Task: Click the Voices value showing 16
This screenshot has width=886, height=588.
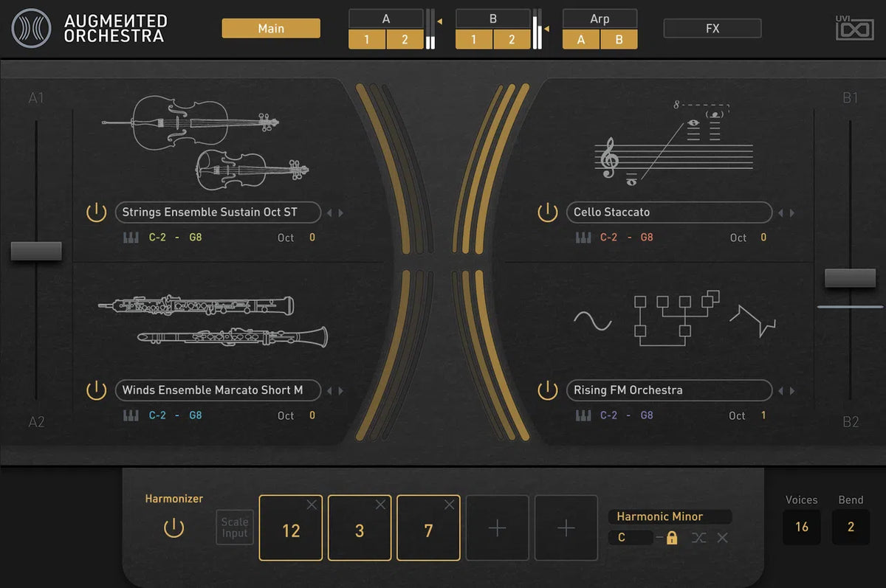Action: 802,527
